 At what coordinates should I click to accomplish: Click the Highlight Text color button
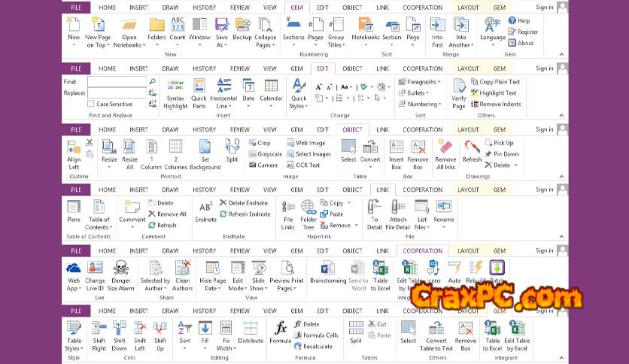click(x=497, y=93)
